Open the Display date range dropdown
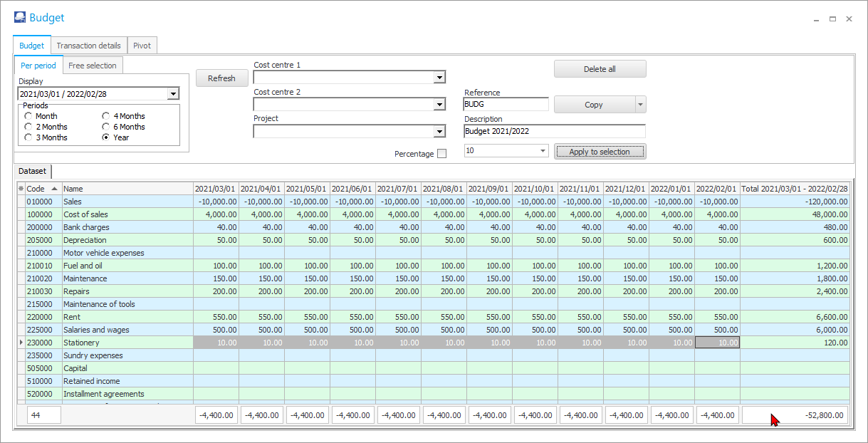 click(x=172, y=94)
